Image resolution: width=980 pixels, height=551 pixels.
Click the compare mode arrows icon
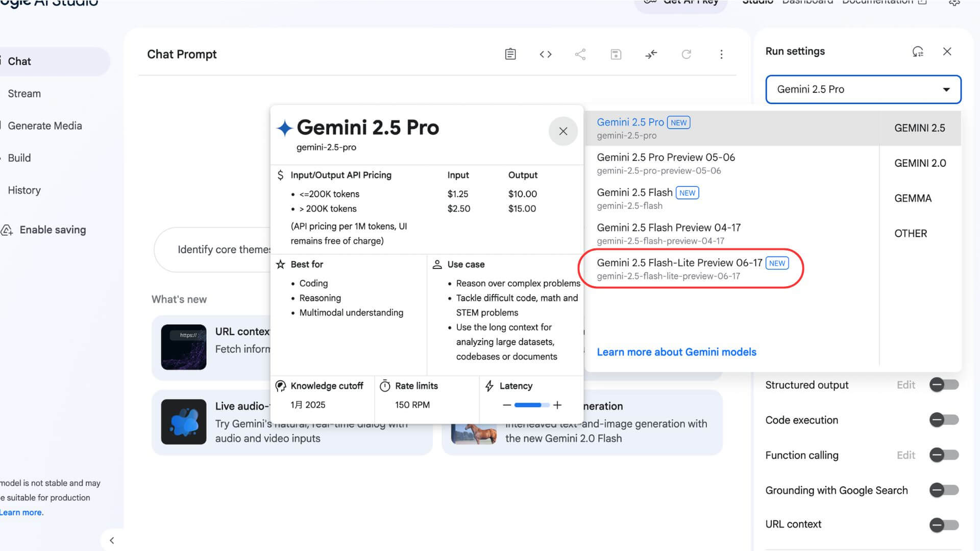(651, 54)
